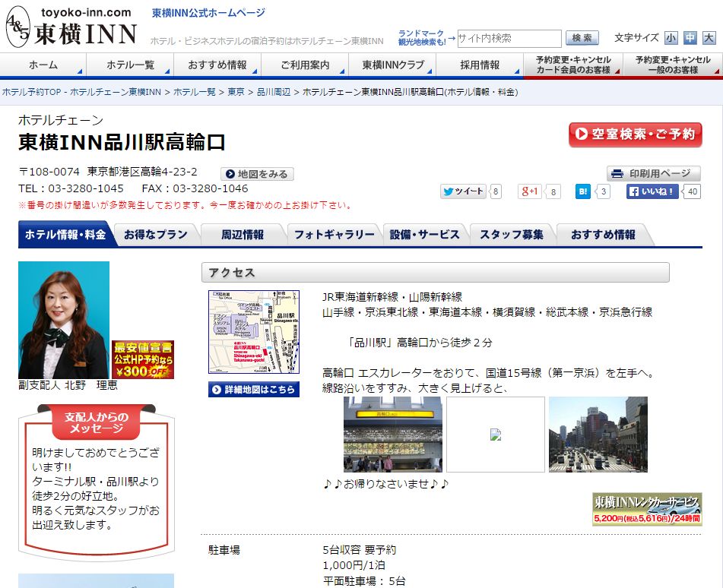Screen dimensions: 723x588
Task: Click the Google +1 button
Action: point(529,191)
